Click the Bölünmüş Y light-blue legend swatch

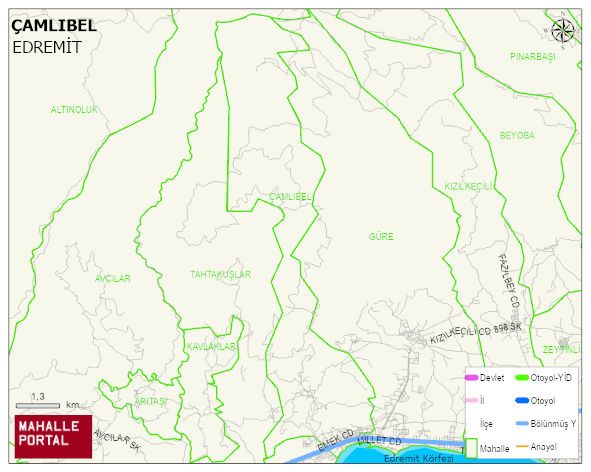(x=522, y=423)
